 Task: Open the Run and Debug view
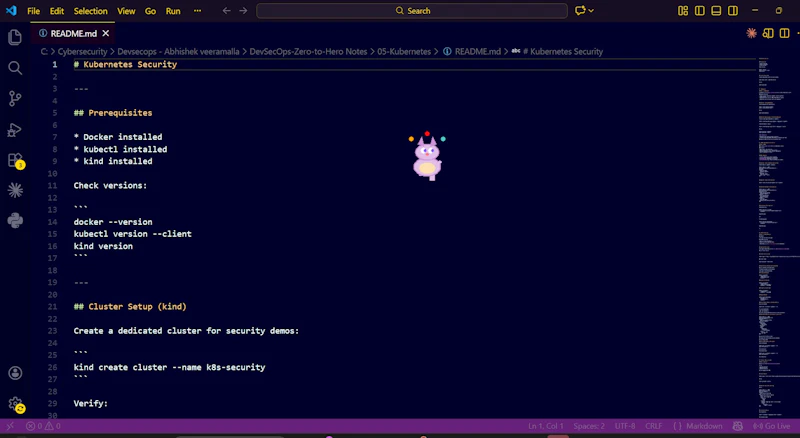pos(15,130)
